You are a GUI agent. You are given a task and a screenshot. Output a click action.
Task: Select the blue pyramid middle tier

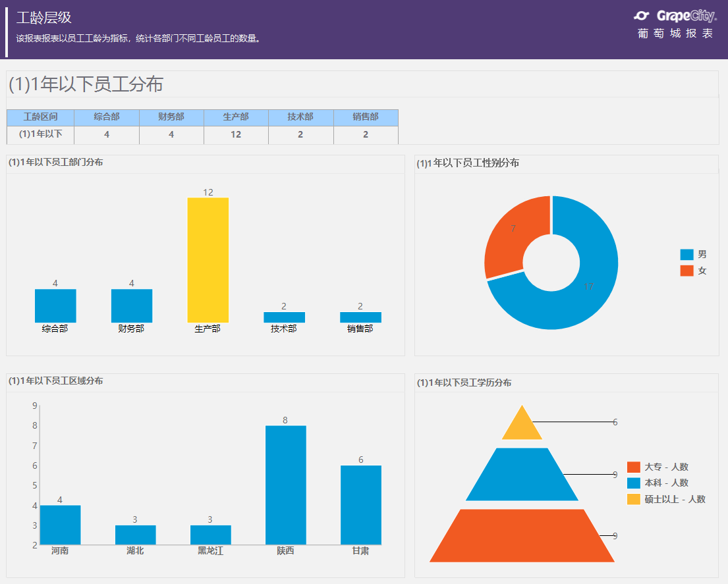point(522,475)
